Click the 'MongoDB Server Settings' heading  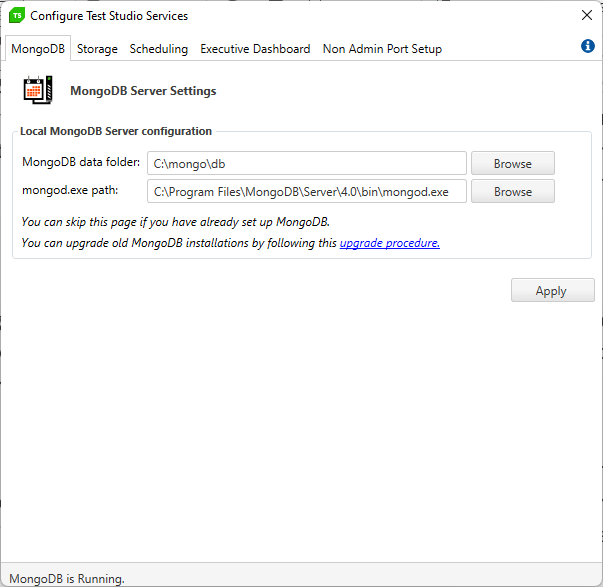tap(143, 91)
